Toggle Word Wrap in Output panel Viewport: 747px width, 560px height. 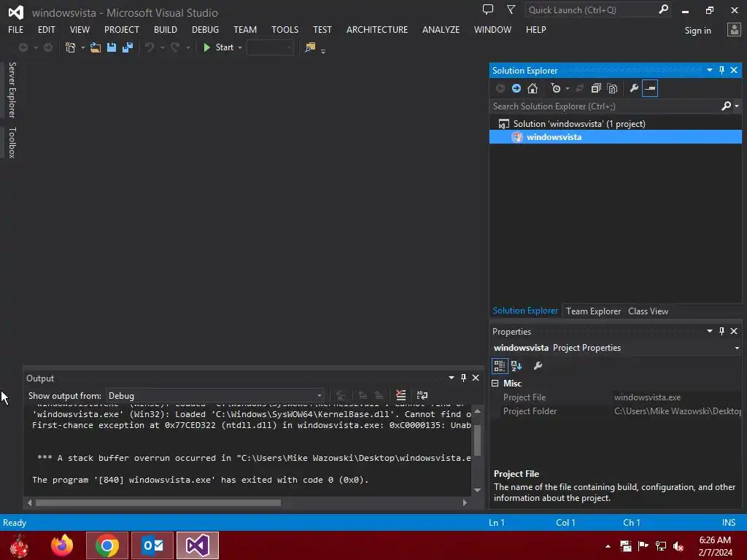pyautogui.click(x=422, y=395)
